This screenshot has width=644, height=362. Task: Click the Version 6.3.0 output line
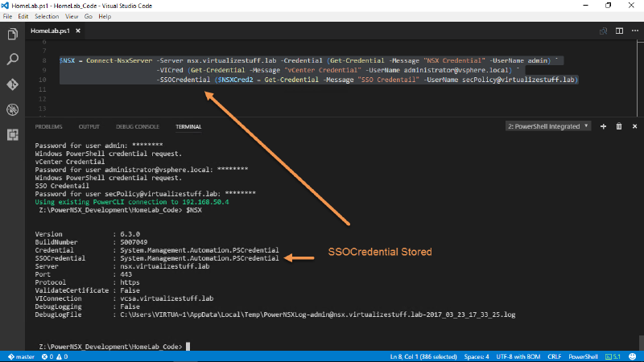tap(88, 234)
